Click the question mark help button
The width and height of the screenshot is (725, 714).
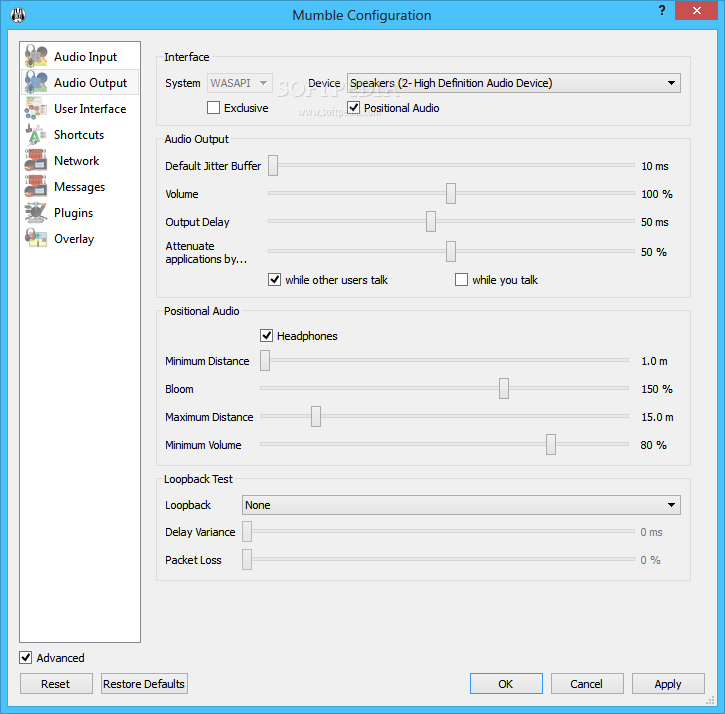click(x=662, y=10)
